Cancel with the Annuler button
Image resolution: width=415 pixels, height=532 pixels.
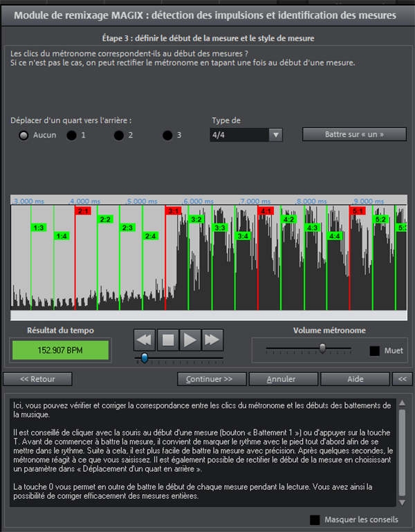pyautogui.click(x=284, y=379)
